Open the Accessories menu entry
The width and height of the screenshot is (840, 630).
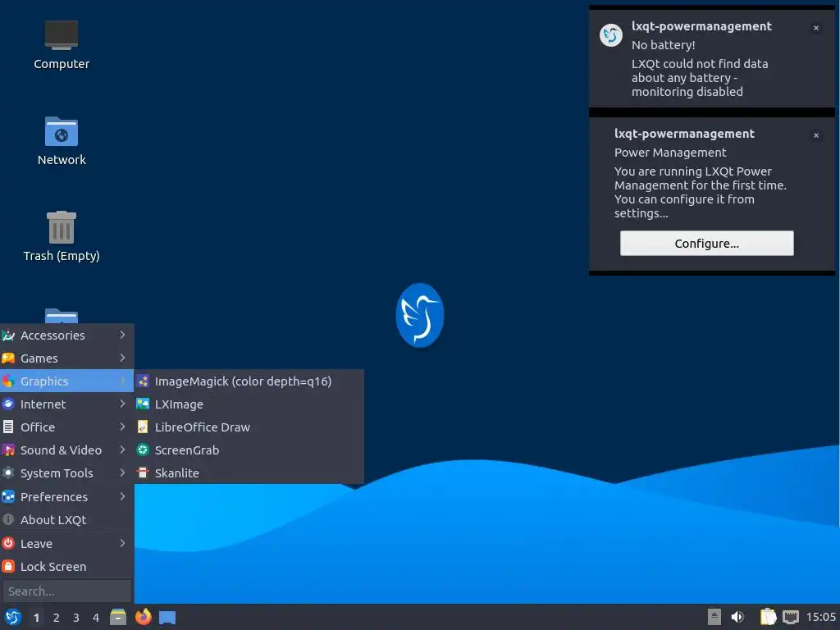click(67, 336)
